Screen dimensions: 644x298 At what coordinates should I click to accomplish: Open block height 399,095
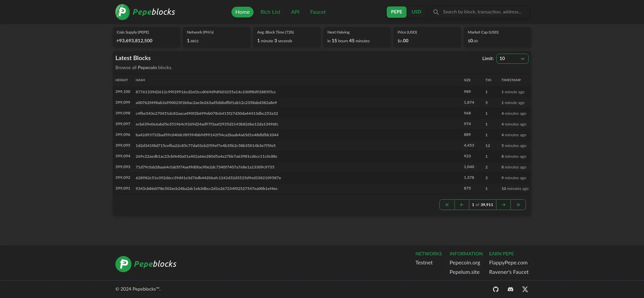(123, 145)
